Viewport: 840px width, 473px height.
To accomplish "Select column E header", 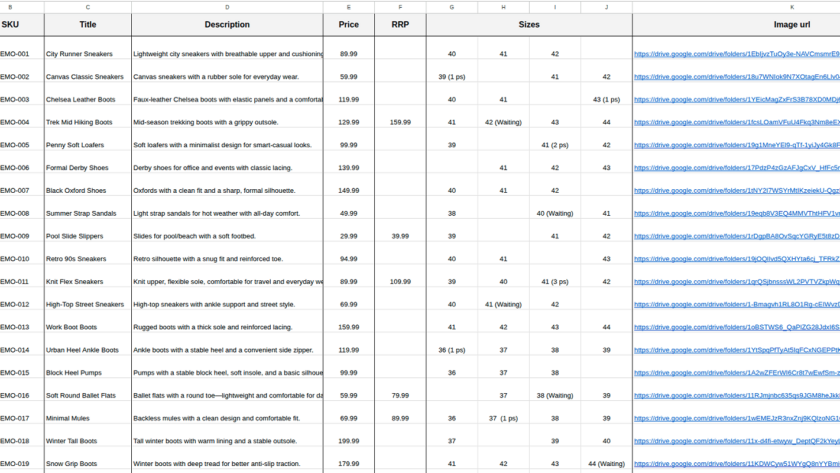I will pyautogui.click(x=349, y=7).
